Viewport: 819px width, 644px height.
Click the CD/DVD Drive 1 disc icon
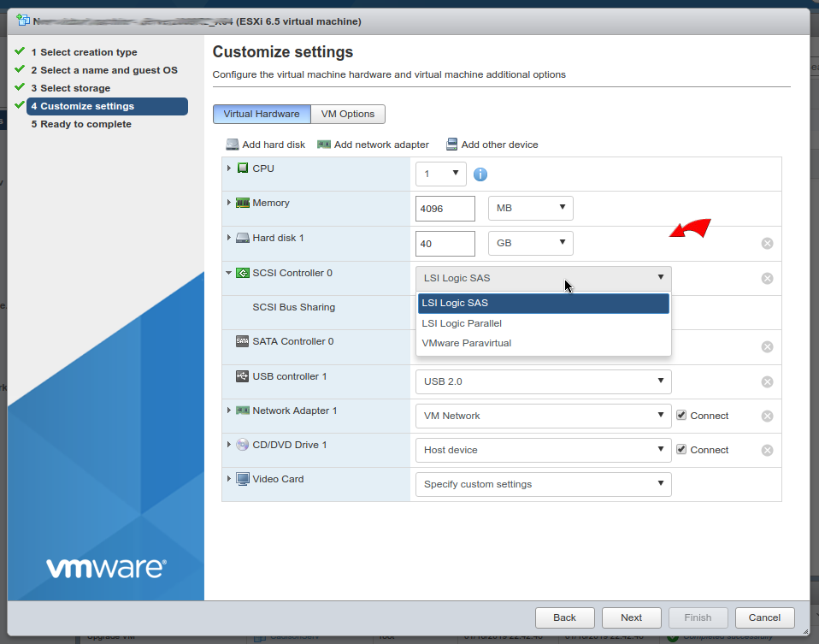242,445
